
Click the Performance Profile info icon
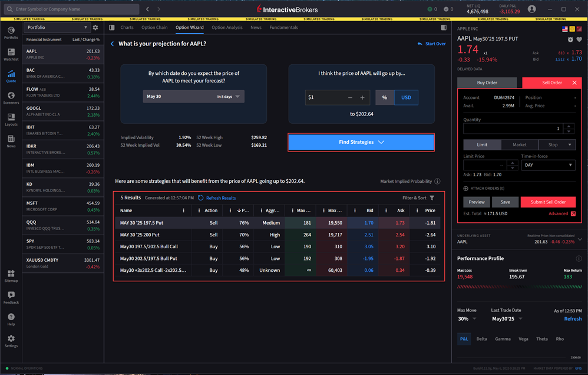click(579, 258)
